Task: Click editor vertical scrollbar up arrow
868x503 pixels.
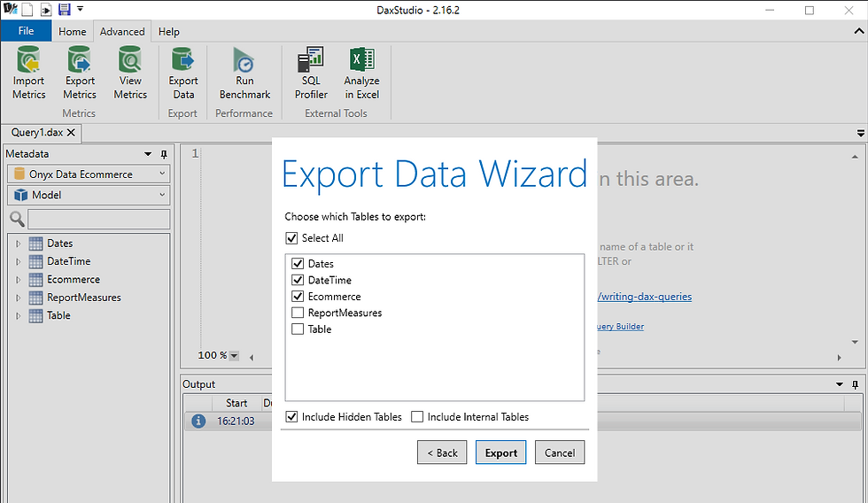Action: 855,157
